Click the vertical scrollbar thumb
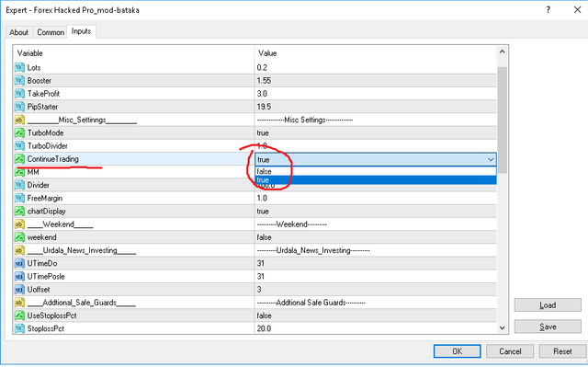Screen dimensions: 588x367 503,120
